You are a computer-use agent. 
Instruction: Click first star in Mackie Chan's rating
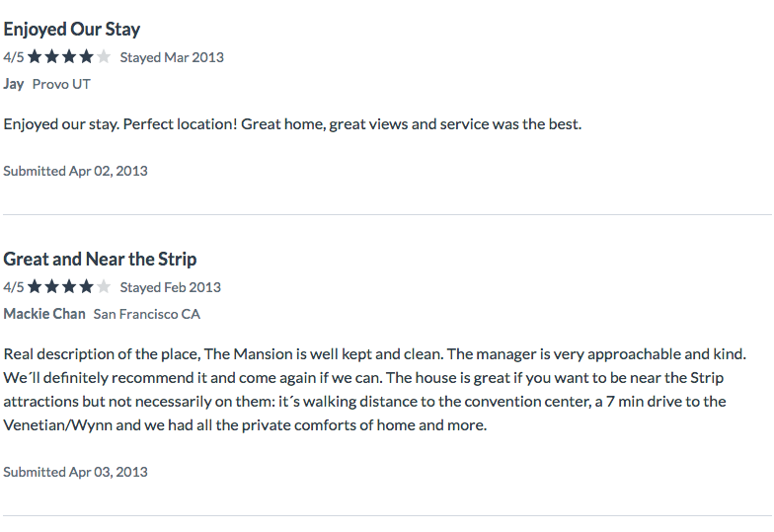pyautogui.click(x=35, y=286)
